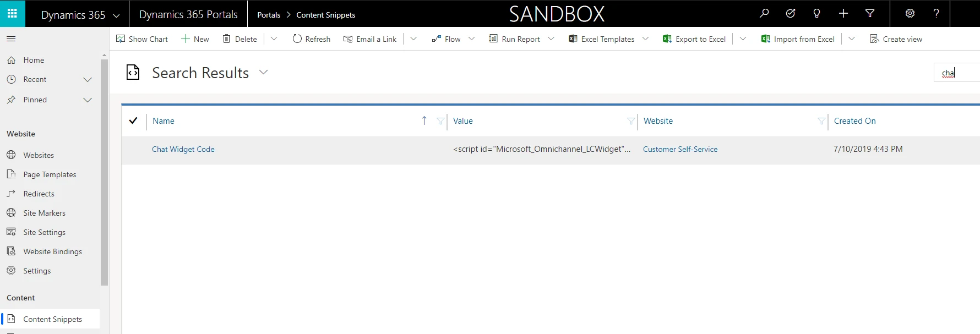Click the lightbulb assistant icon
Screen dimensions: 980x334
point(817,13)
